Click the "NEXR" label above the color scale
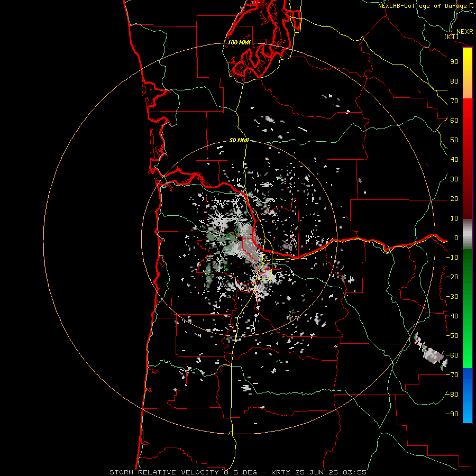Screen dimensions: 476x476 pos(464,31)
